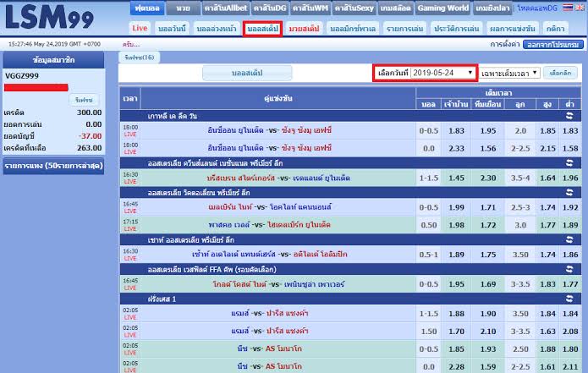Expand the last 50 bets list panel

pos(59,167)
